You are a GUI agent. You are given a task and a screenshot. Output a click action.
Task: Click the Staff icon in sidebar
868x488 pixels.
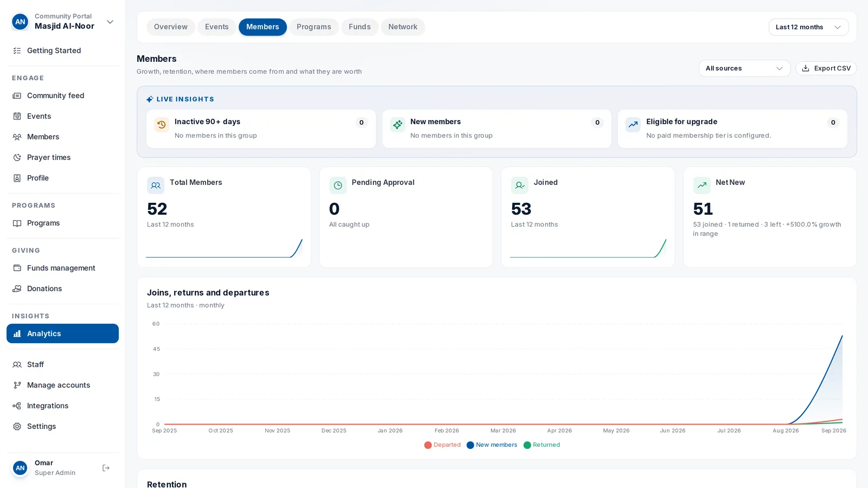coord(17,364)
